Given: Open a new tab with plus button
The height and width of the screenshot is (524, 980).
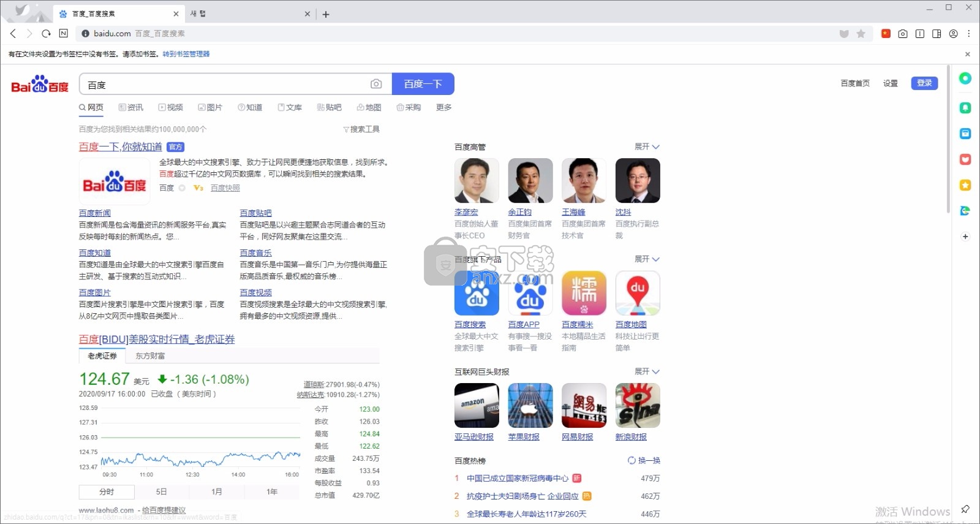Looking at the screenshot, I should pyautogui.click(x=326, y=14).
